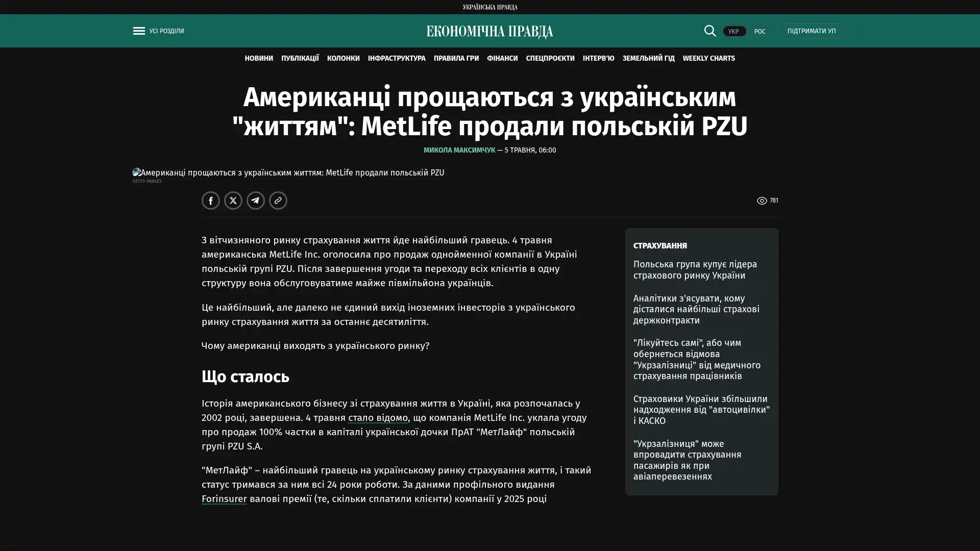Screen dimensions: 980x551
Task: Open article on страхування пасажирів Укрзалізниці
Action: [x=687, y=460]
